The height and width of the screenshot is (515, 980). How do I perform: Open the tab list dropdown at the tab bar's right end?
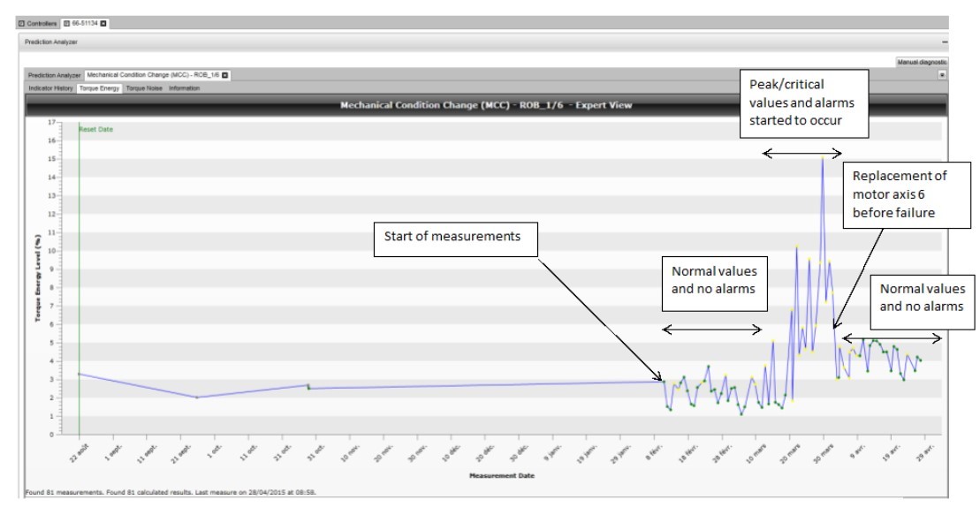942,75
